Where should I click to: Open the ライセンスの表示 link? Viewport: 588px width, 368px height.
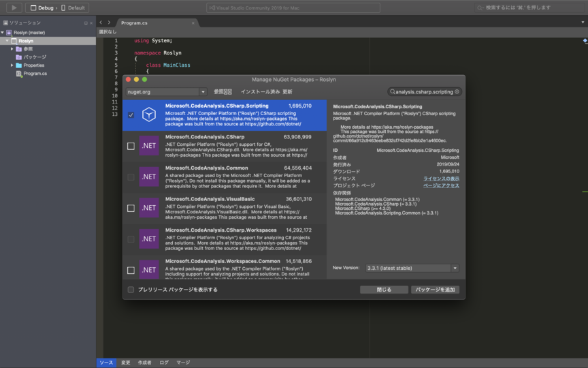pos(441,179)
